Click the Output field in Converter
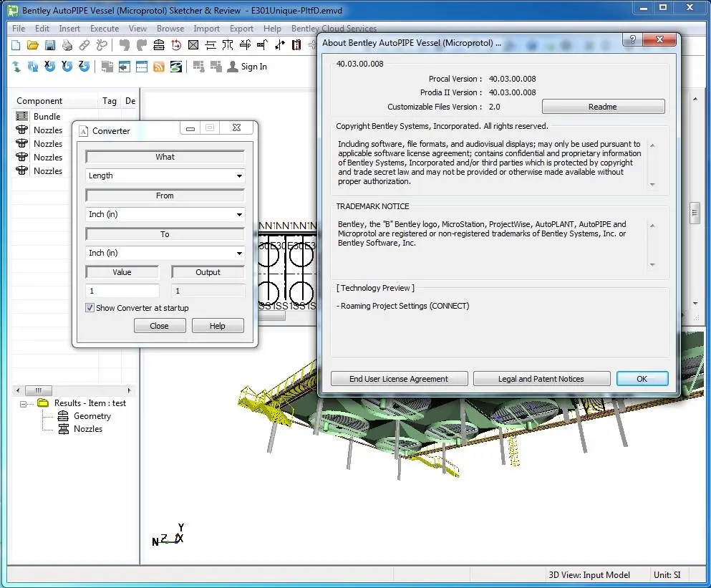This screenshot has width=711, height=588. click(208, 291)
